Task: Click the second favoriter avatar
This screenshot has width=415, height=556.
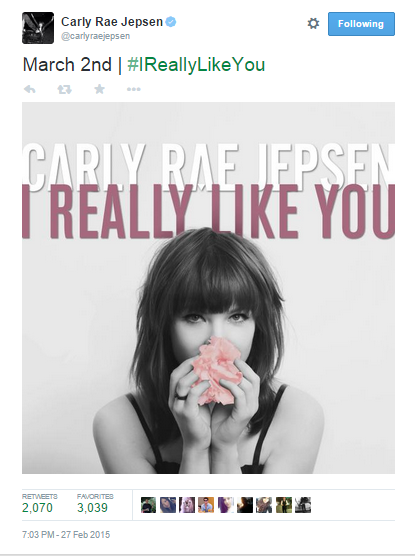Action: click(168, 505)
